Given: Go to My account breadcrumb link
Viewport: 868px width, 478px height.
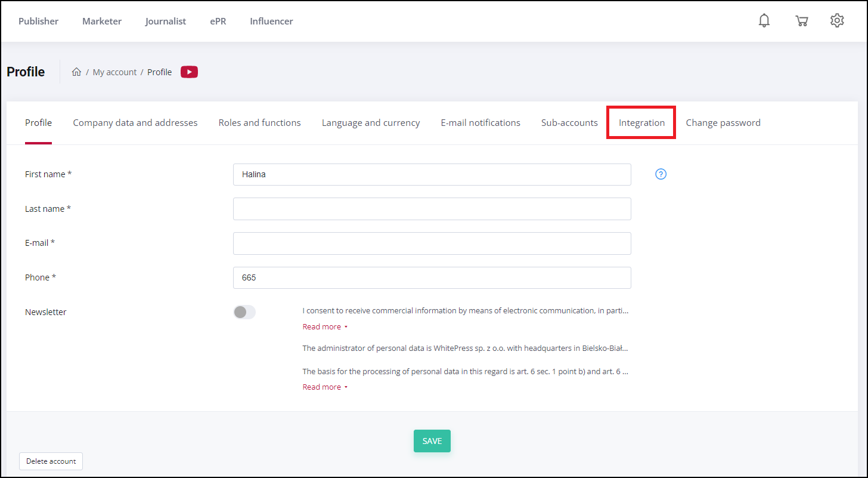Looking at the screenshot, I should pos(114,72).
